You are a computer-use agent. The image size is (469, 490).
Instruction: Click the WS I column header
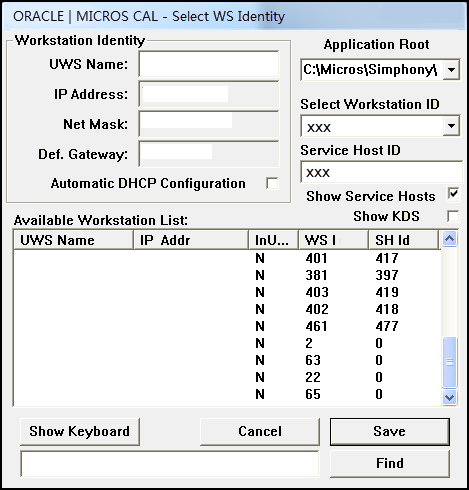pyautogui.click(x=333, y=240)
